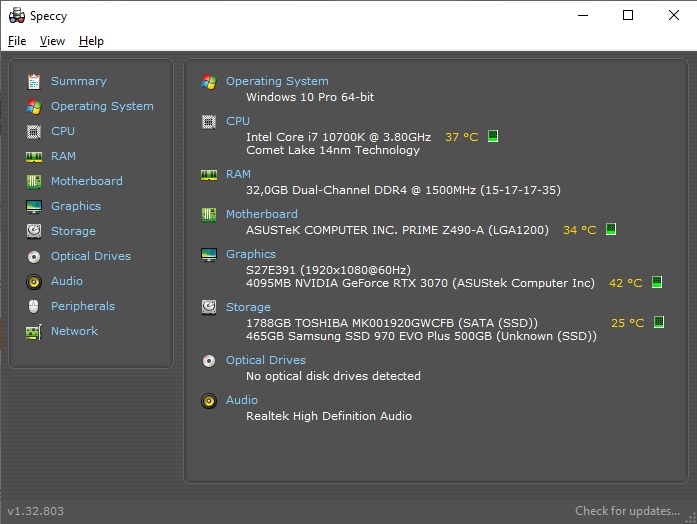Click the RAM heading link in main panel
This screenshot has height=524, width=697.
tap(238, 174)
